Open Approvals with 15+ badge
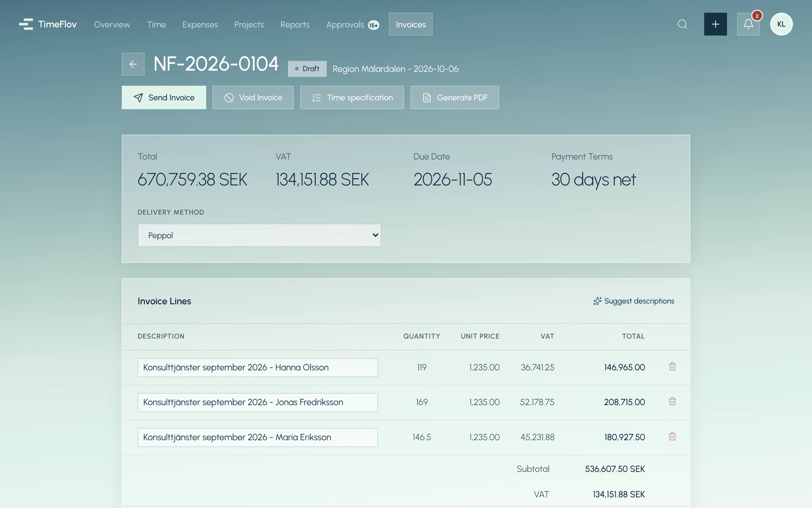Screen dimensions: 812x508 pos(353,24)
